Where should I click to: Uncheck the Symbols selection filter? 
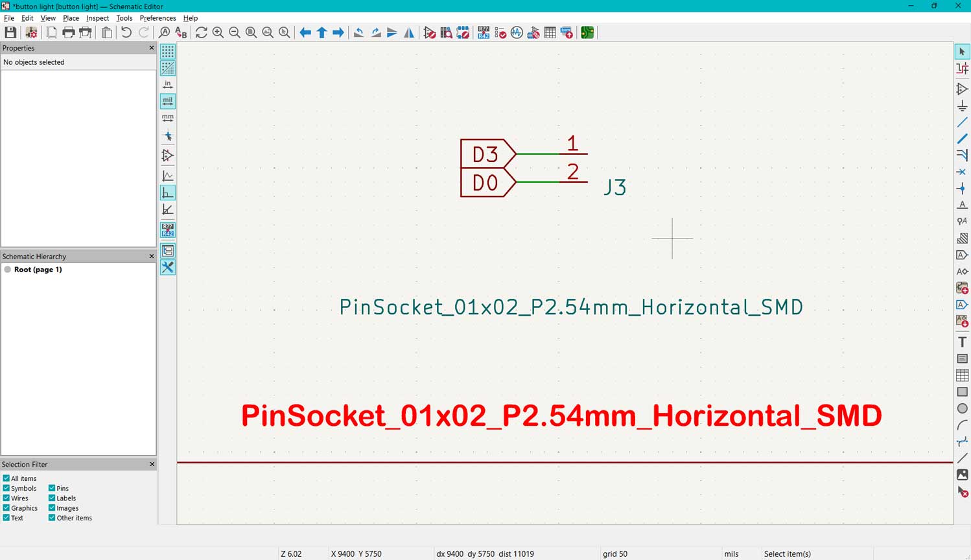click(6, 488)
